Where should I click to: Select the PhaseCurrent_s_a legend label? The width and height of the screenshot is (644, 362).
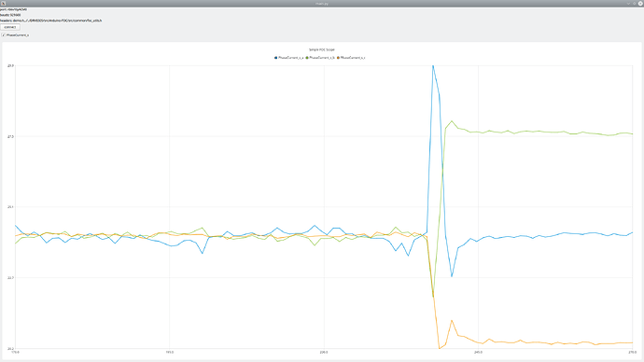tap(291, 58)
